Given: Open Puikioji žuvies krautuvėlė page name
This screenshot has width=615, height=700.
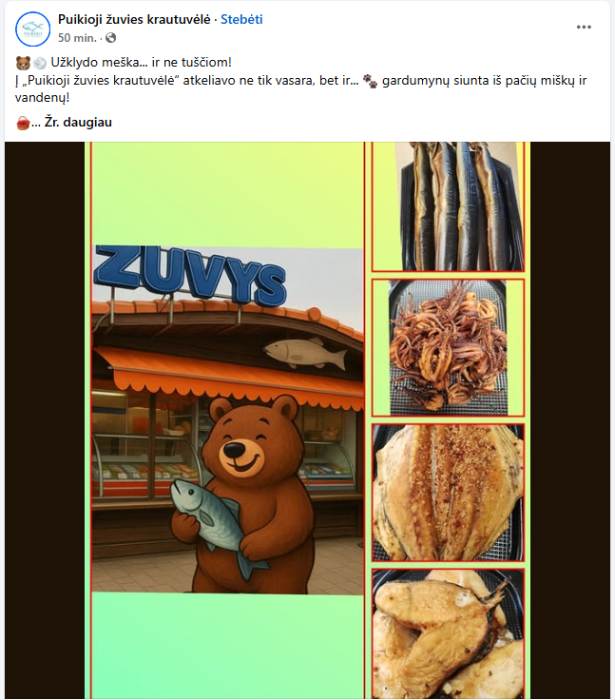Looking at the screenshot, I should (x=134, y=20).
